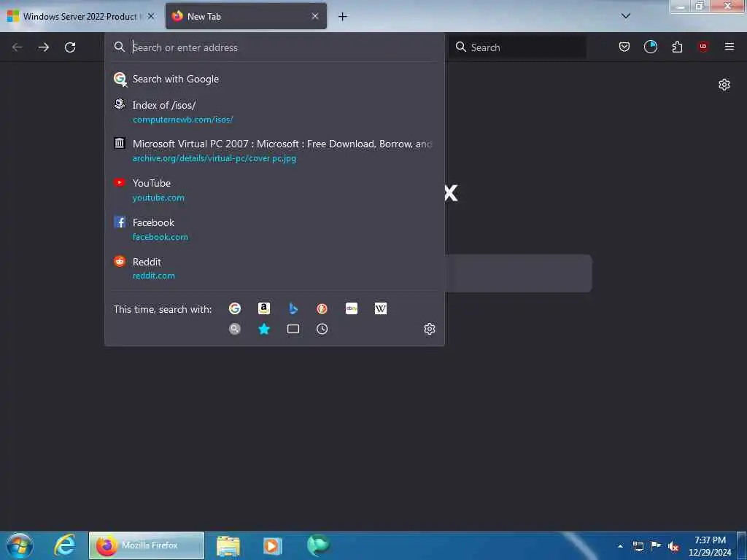Open Extensions puzzle-piece icon
747x560 pixels.
tap(677, 47)
